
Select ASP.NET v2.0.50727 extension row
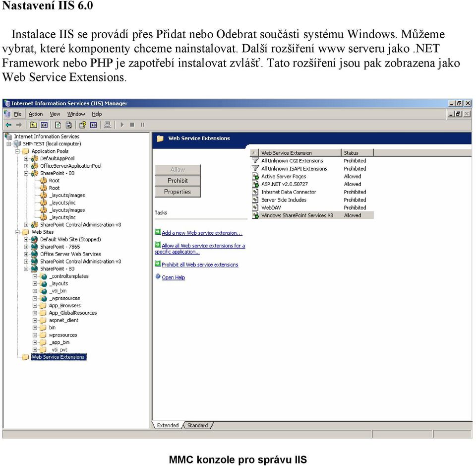coord(313,184)
